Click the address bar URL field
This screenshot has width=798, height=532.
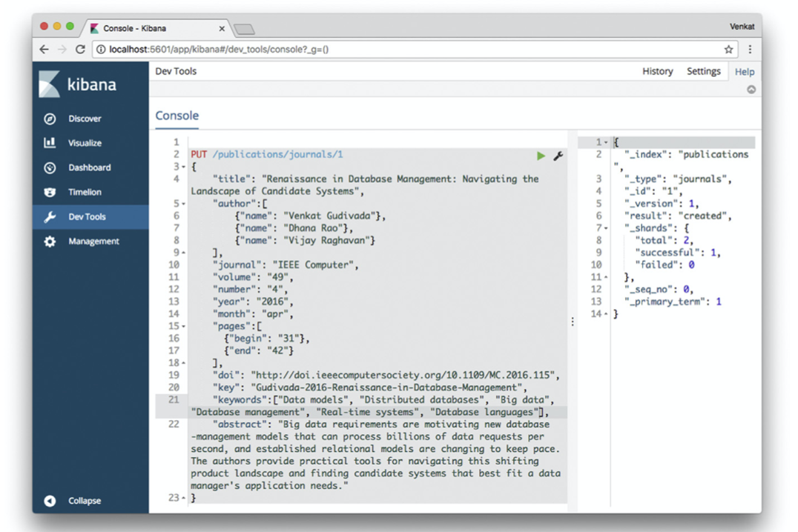click(415, 50)
